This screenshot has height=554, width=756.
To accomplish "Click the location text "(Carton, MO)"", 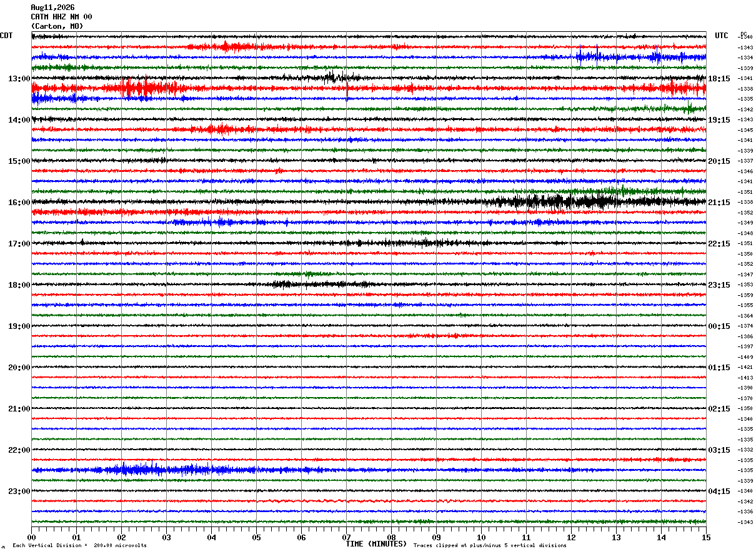I will (x=57, y=26).
